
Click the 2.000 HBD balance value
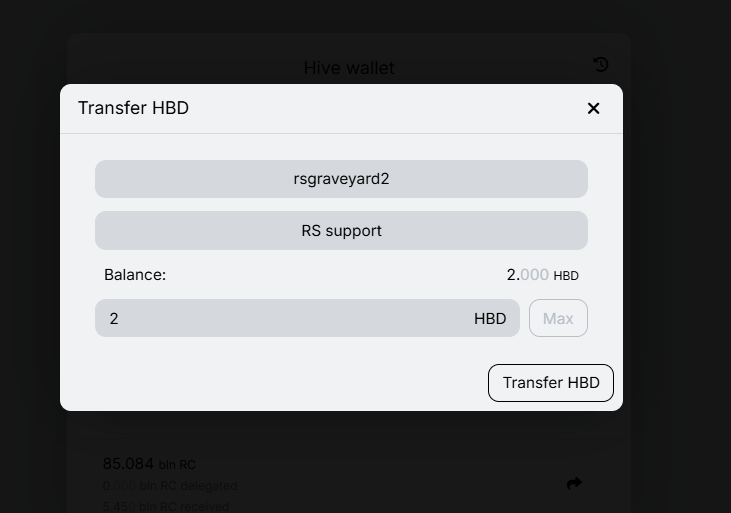543,275
